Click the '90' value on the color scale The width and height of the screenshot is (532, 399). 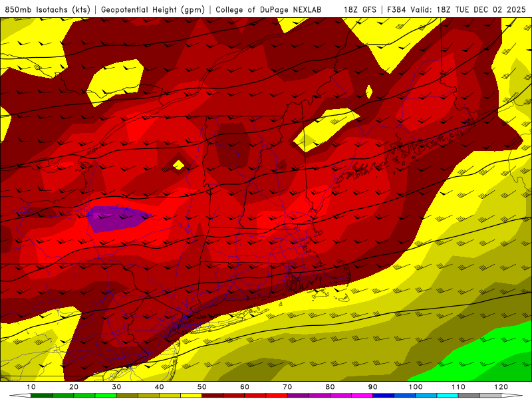coord(373,387)
